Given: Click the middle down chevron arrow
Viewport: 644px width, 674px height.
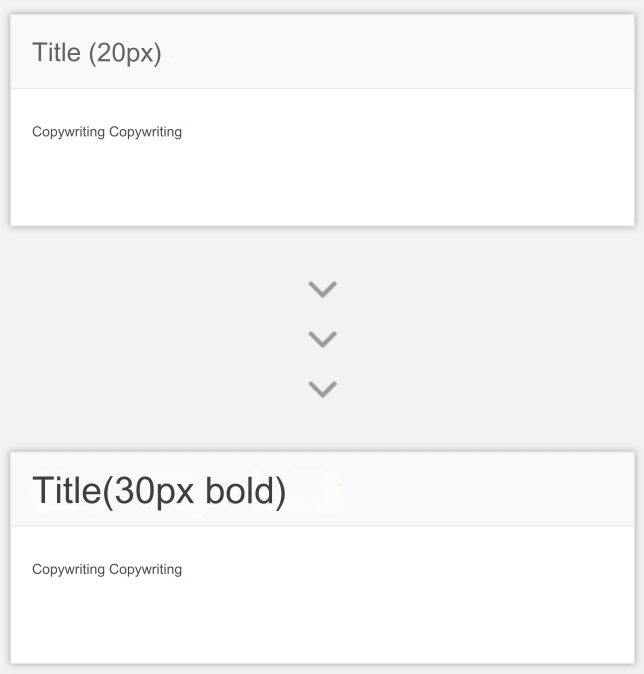Looking at the screenshot, I should 322,339.
